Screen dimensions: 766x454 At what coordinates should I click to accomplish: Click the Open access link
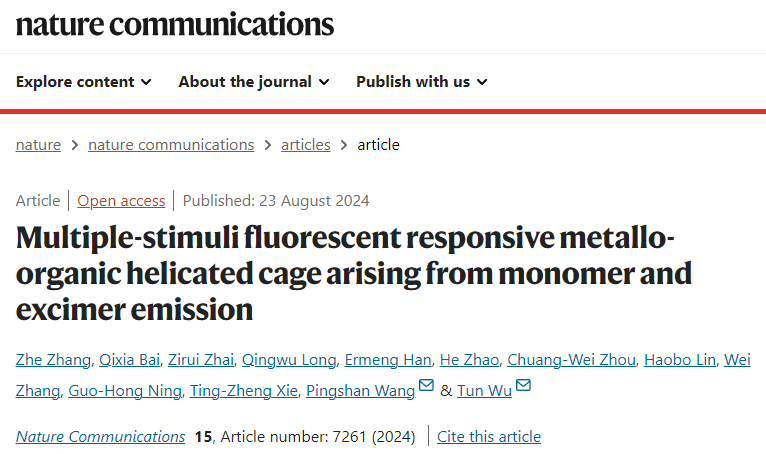pos(121,200)
